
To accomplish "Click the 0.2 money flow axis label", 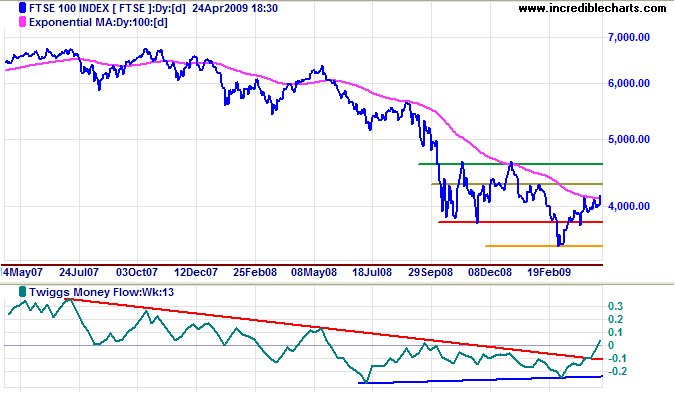I will tap(615, 319).
